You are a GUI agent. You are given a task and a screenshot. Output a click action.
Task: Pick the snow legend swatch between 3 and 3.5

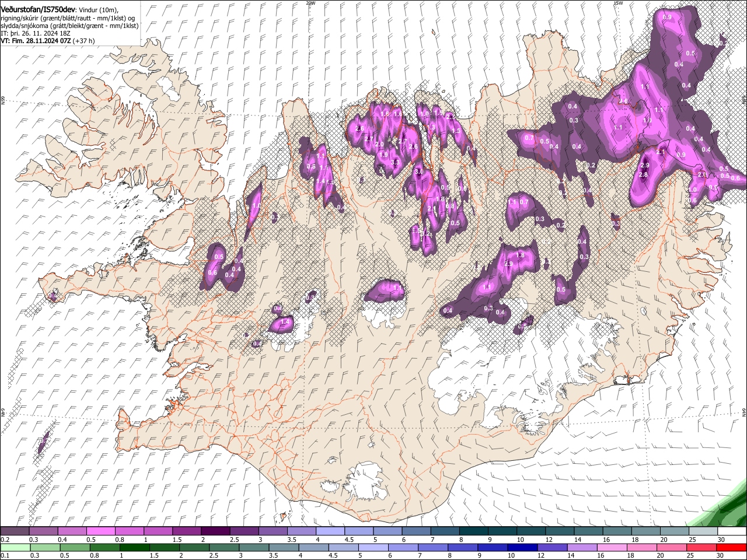[273, 531]
